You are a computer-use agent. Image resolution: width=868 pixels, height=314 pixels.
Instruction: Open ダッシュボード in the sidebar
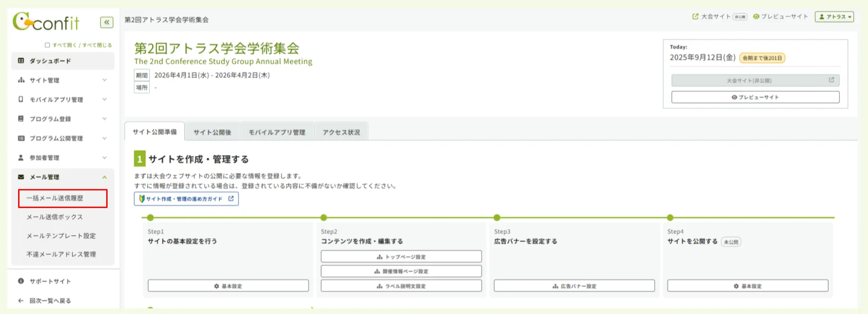coord(63,61)
